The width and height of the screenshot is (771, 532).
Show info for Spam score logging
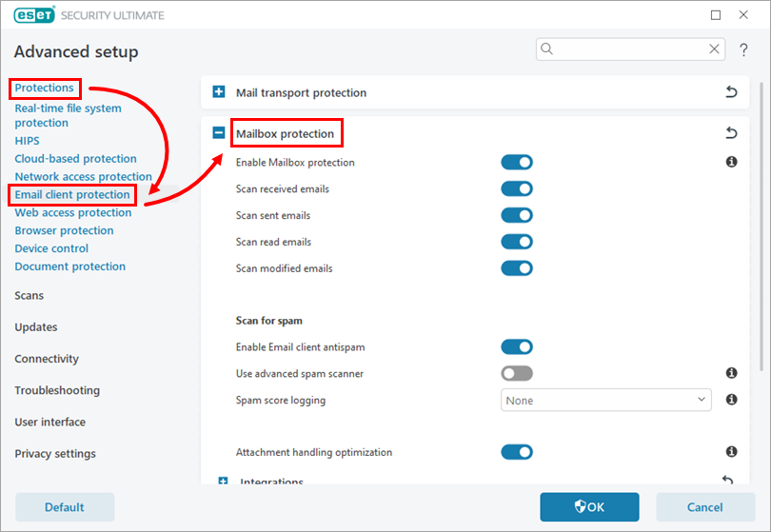(x=731, y=401)
